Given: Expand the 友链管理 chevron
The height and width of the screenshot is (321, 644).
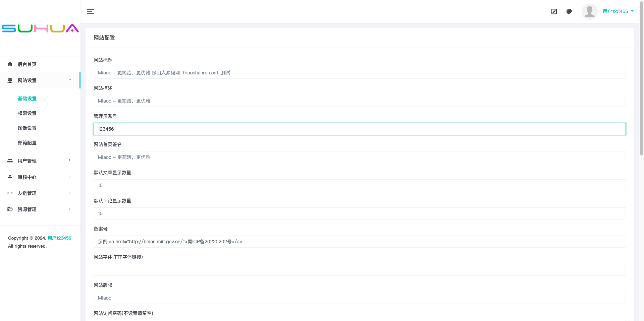Looking at the screenshot, I should (70, 193).
